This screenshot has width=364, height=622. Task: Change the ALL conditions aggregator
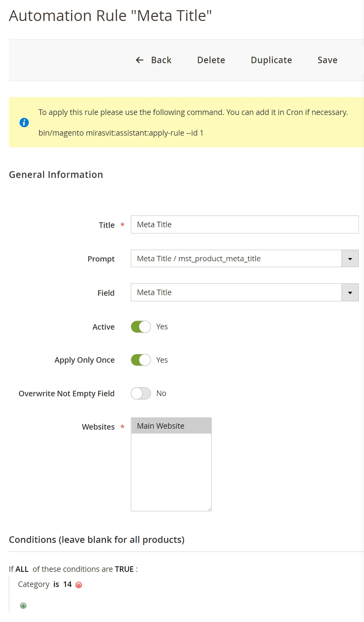(22, 569)
